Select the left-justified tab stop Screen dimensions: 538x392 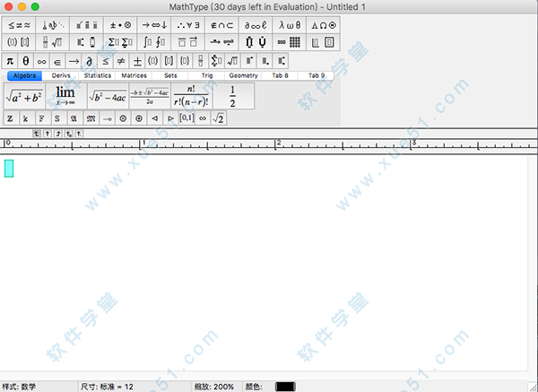37,134
